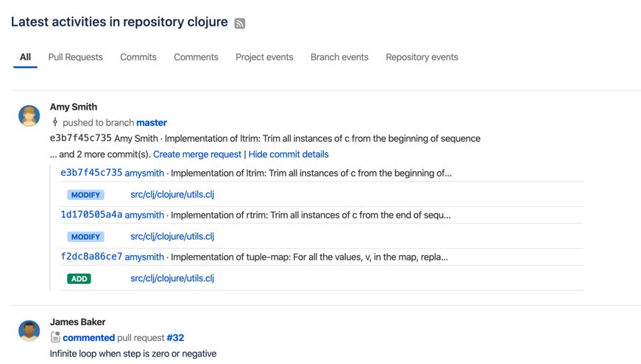Viewport: 641px width, 364px height.
Task: Click the MODIFY badge under commit 1d170505a4a
Action: [x=85, y=237]
